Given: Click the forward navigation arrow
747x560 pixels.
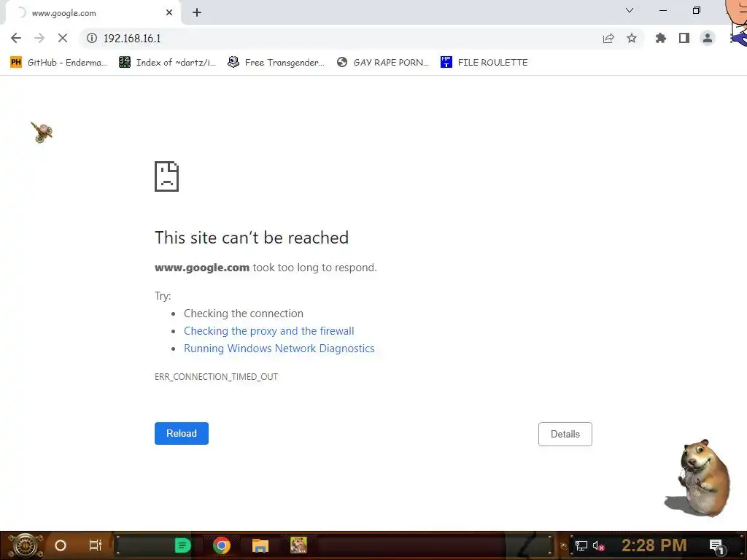Looking at the screenshot, I should [39, 38].
